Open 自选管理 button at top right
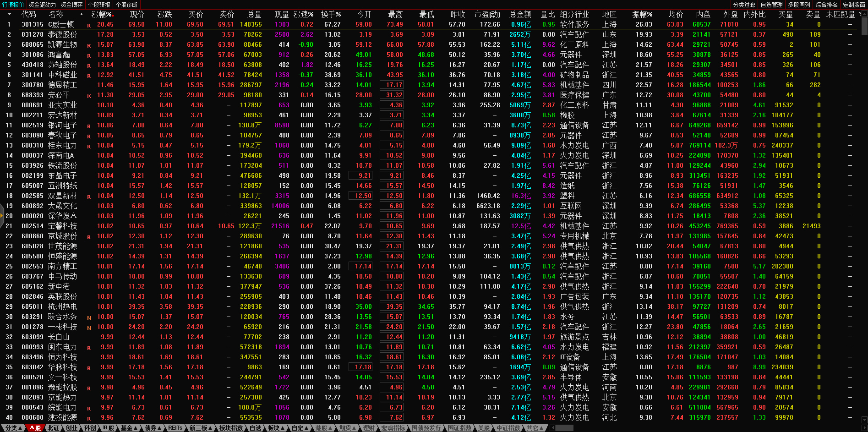The image size is (868, 432). (x=771, y=5)
